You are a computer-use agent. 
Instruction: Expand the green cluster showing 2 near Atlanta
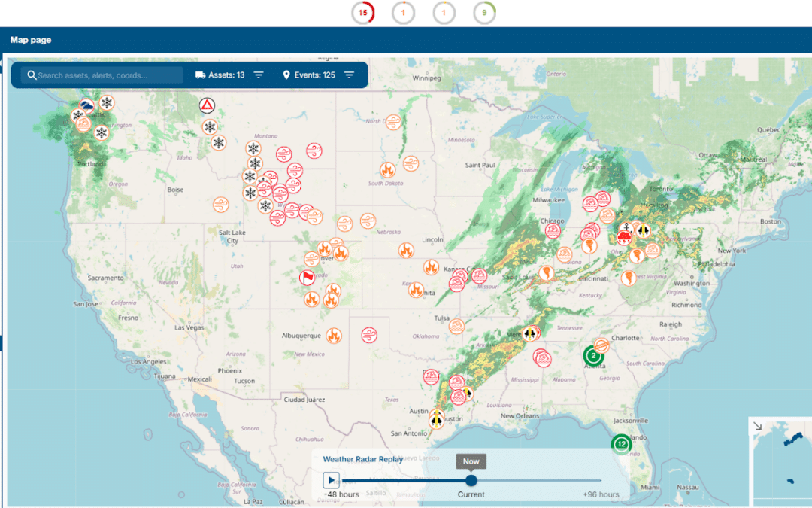593,354
